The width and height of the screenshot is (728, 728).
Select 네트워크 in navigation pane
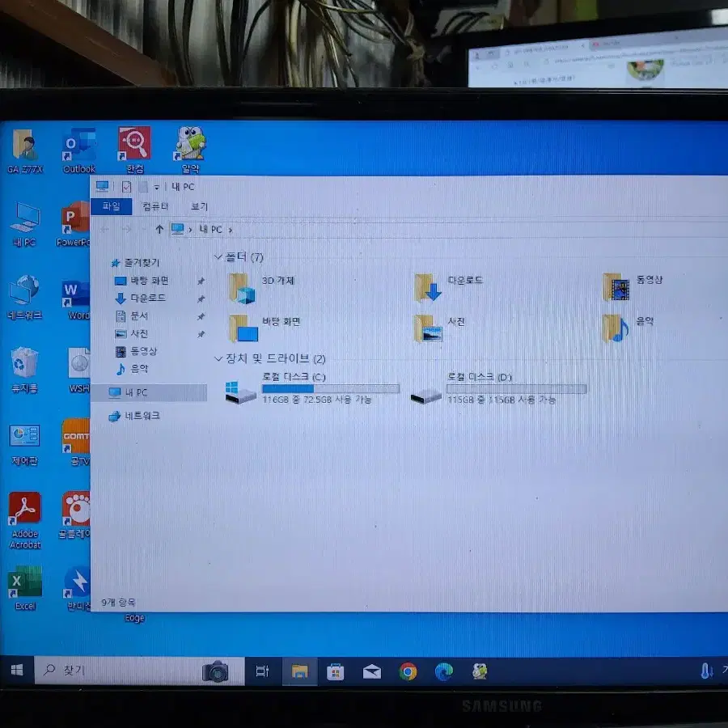point(134,416)
